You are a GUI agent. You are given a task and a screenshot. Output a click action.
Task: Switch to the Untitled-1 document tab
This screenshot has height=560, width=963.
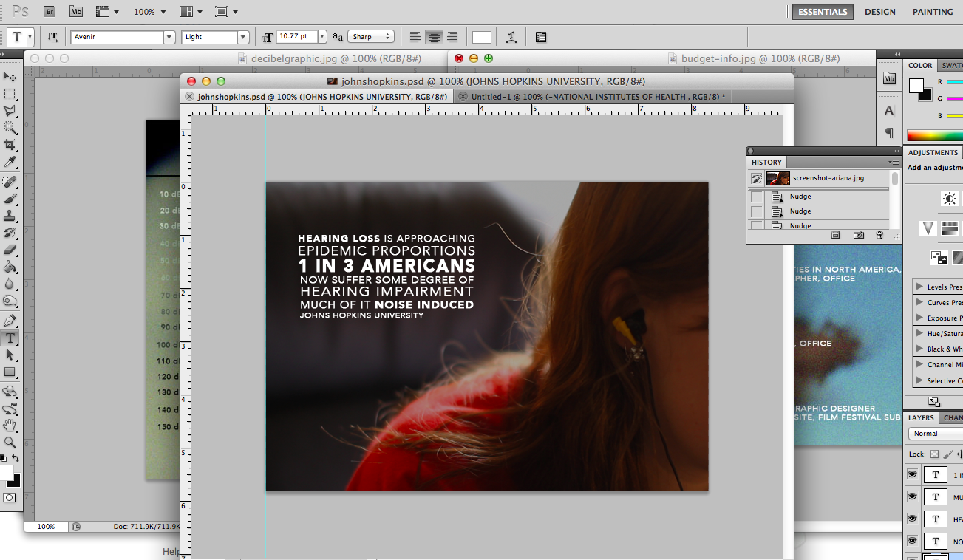pyautogui.click(x=591, y=97)
